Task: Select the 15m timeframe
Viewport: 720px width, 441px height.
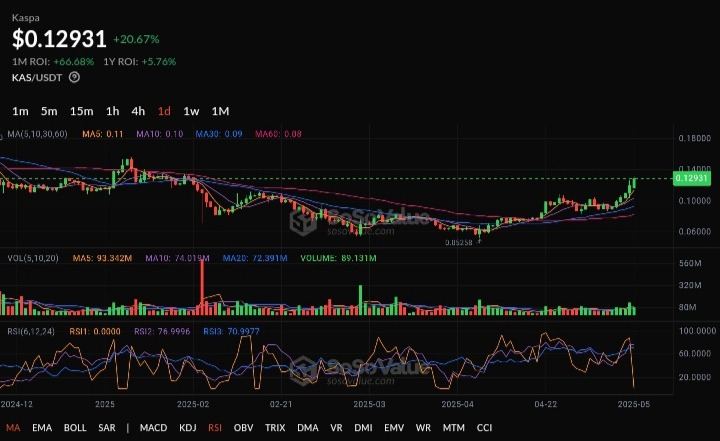Action: (82, 111)
